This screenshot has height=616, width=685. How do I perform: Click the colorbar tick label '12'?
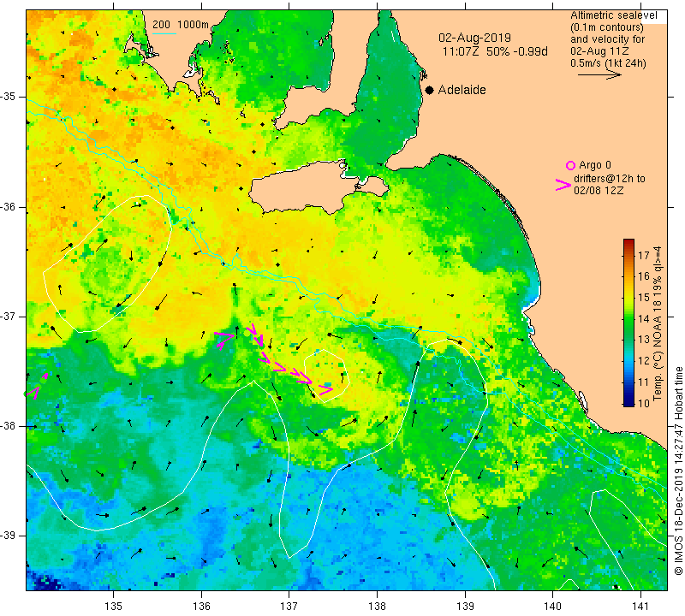tap(644, 360)
